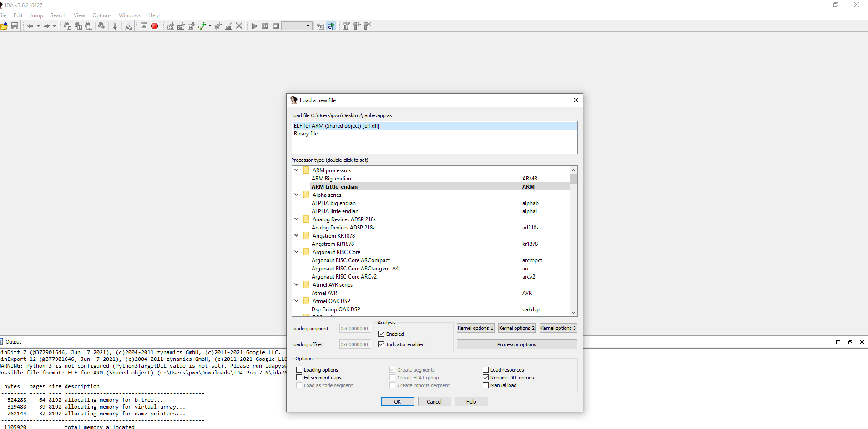Open the Options menu
This screenshot has height=429, width=868.
102,15
